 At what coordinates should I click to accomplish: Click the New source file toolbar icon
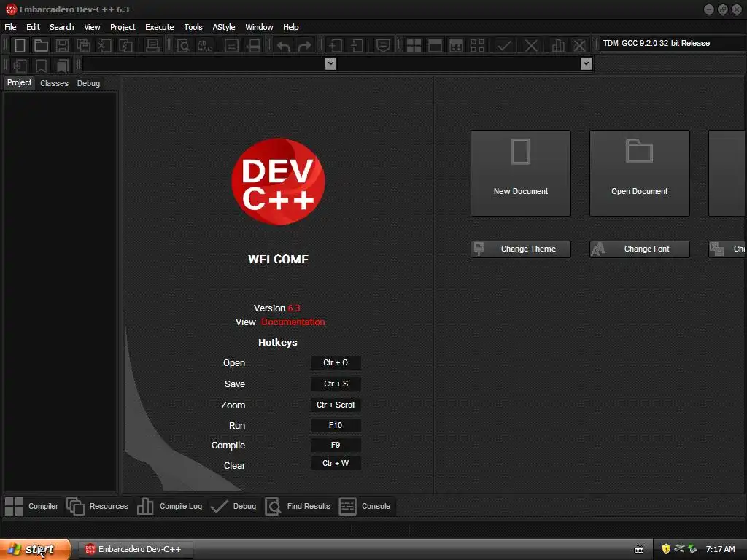pos(20,46)
